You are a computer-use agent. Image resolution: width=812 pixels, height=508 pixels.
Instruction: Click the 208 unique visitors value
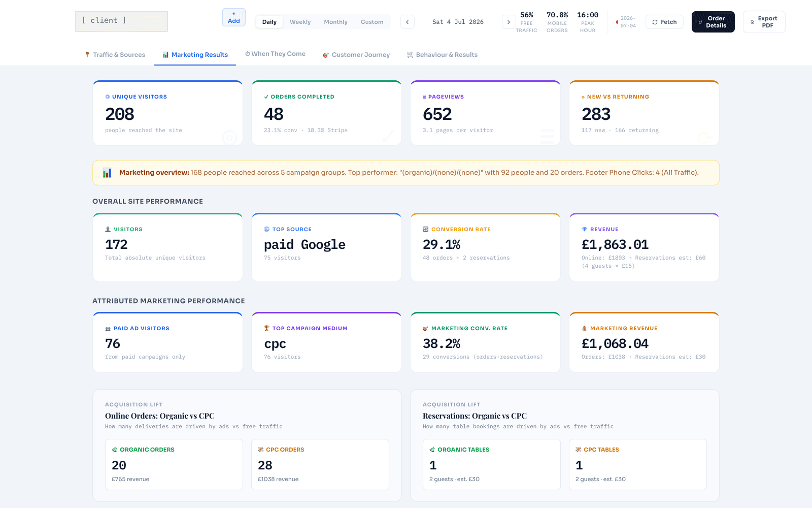tap(120, 114)
